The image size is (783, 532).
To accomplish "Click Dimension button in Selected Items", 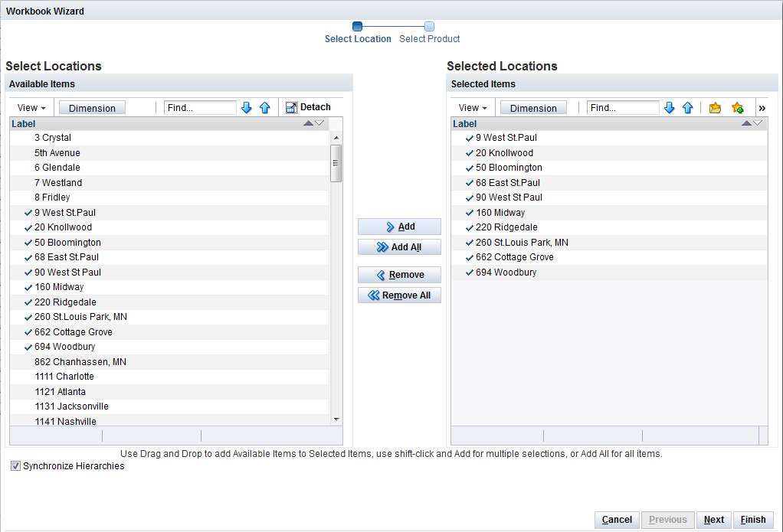I will point(533,108).
